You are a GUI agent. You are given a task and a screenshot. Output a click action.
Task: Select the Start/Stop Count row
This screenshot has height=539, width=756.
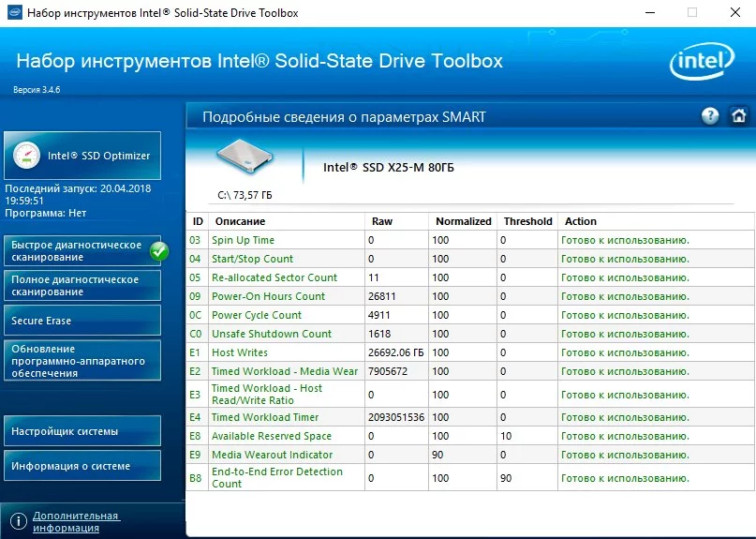470,259
